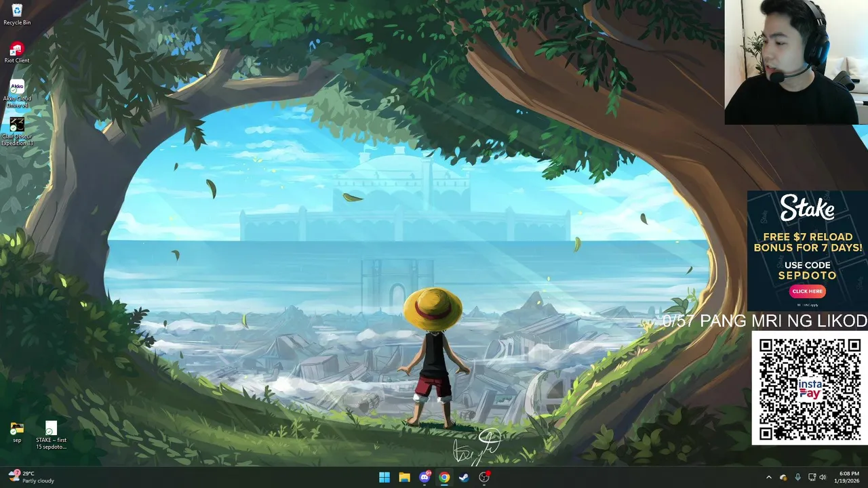Select the Riot Client shortcut

(x=17, y=52)
